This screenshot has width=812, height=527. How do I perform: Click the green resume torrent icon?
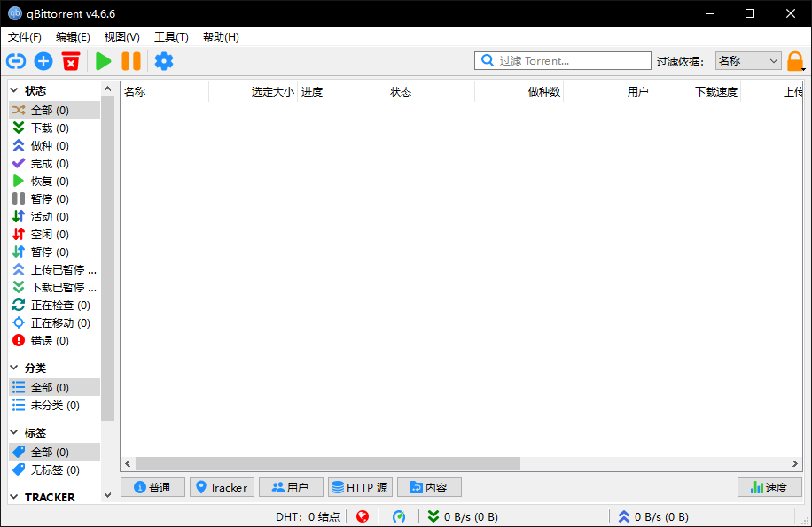[x=103, y=61]
